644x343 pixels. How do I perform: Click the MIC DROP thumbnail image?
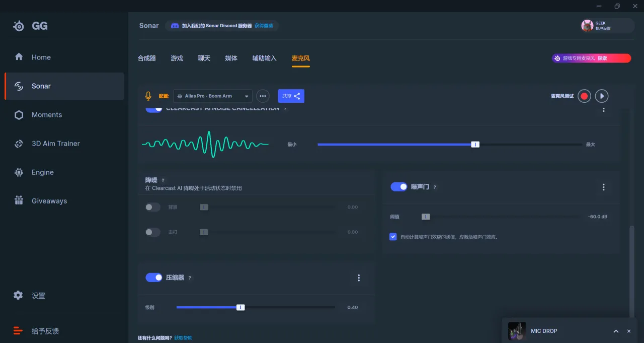coord(517,331)
